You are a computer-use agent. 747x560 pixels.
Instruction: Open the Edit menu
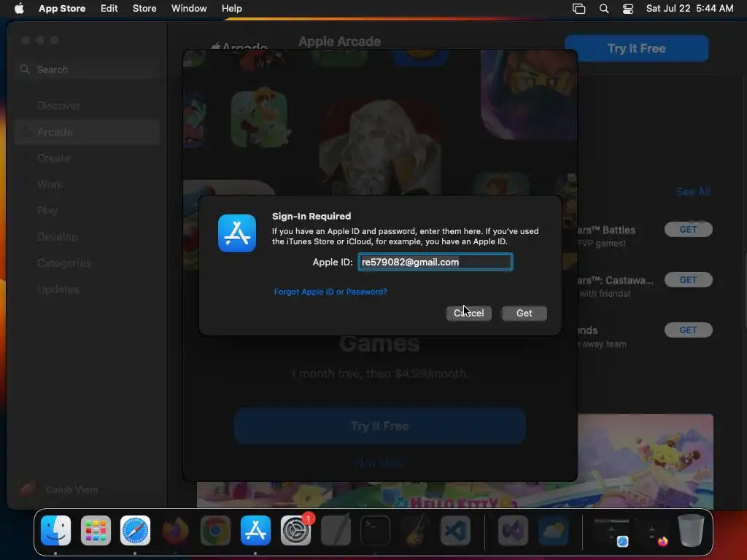point(109,9)
